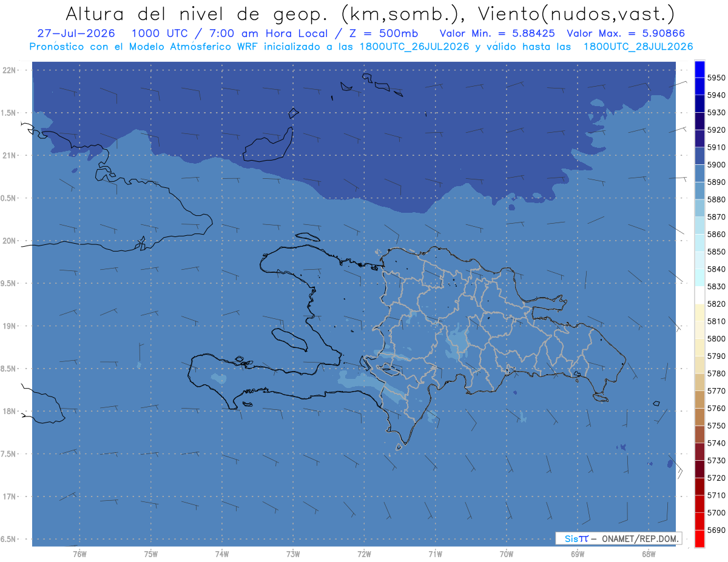This screenshot has width=728, height=562.
Task: Click legend swatch between 5880 and 5890
Action: 699,191
